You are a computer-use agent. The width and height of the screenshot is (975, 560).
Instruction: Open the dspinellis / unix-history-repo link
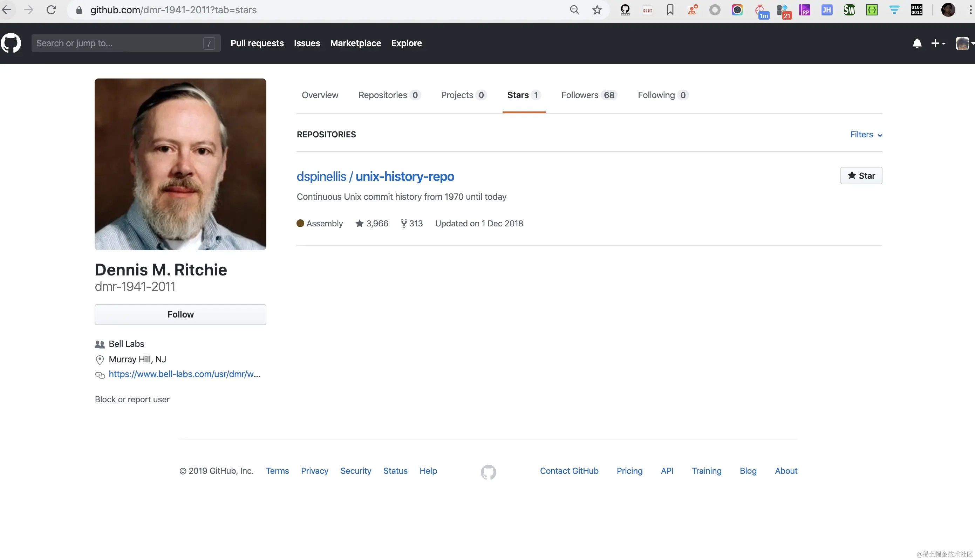375,177
